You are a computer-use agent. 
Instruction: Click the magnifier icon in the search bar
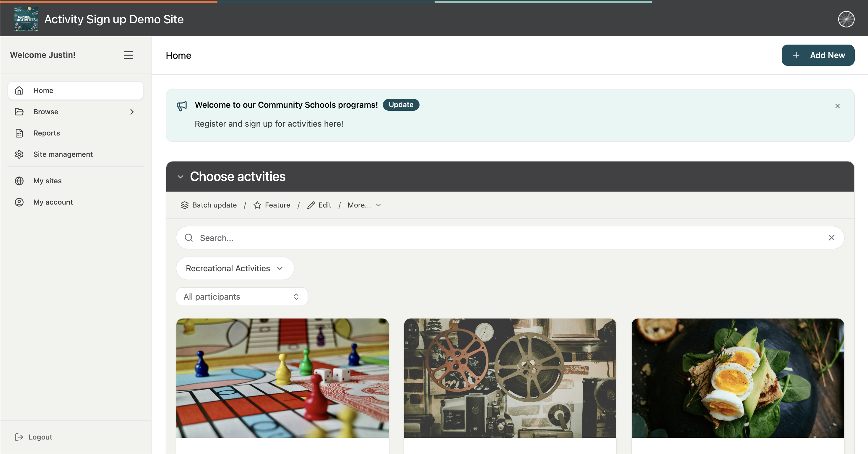pos(189,238)
